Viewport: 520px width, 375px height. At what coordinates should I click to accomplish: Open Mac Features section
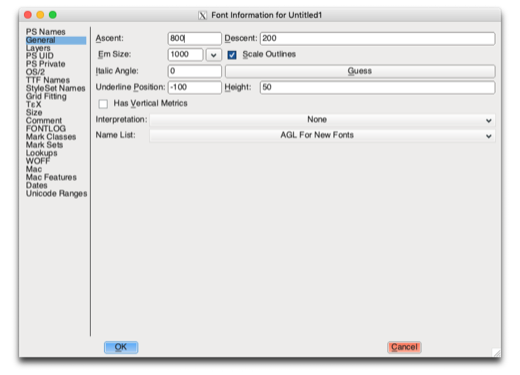click(51, 177)
